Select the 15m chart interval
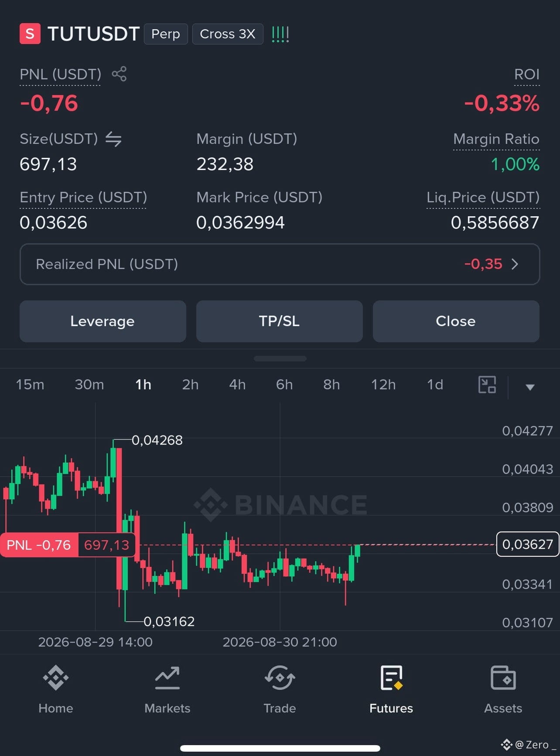 click(30, 385)
